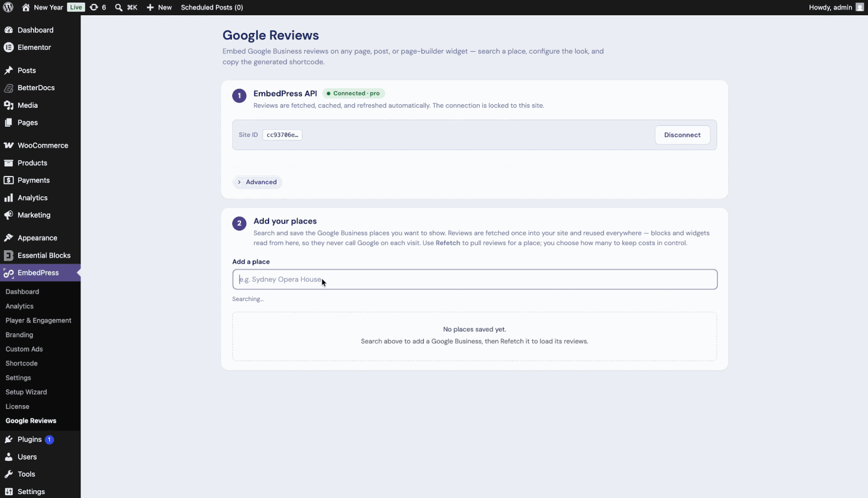This screenshot has width=868, height=498.
Task: Click the Products archive icon
Action: coord(9,163)
